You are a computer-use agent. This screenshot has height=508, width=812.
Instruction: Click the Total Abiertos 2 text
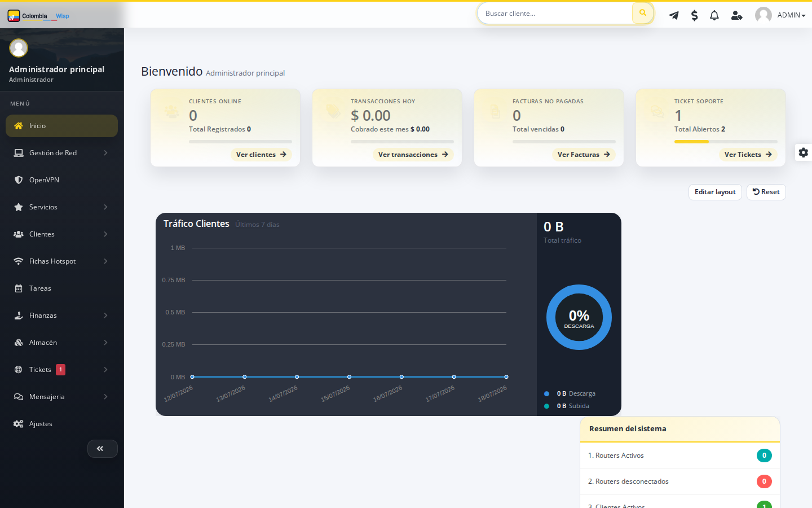700,129
